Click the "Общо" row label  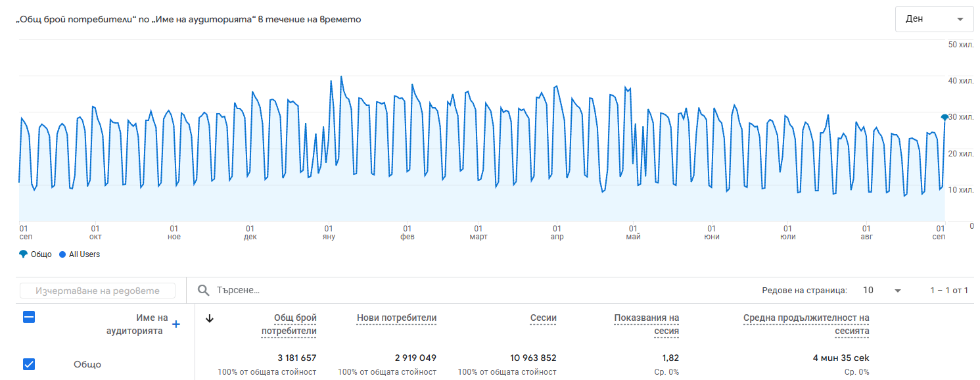click(87, 365)
